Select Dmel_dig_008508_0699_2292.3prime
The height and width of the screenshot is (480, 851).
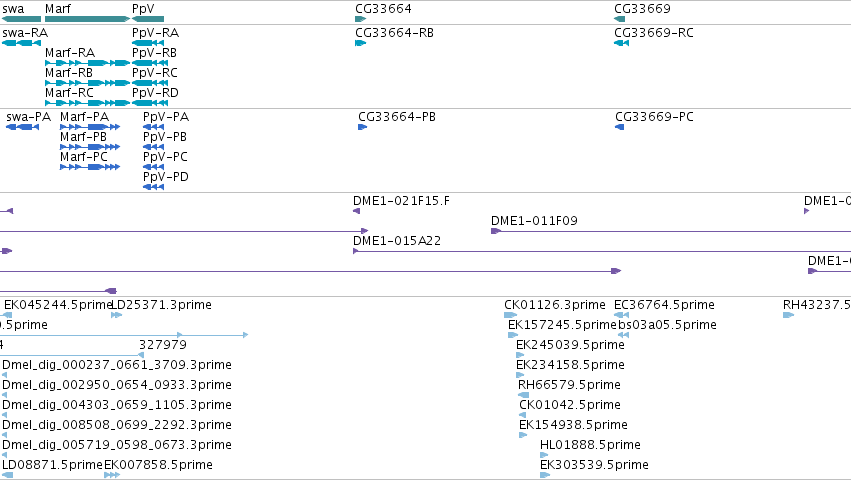[x=4, y=435]
